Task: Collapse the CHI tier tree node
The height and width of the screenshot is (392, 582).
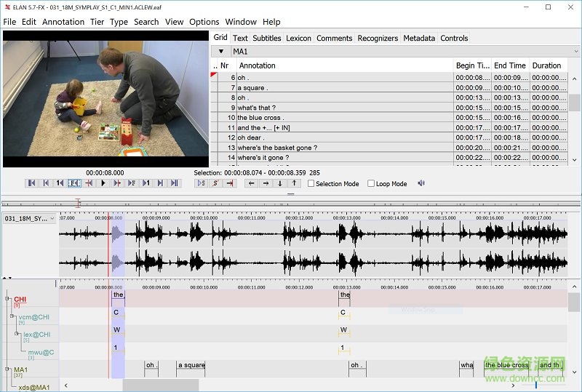Action: click(7, 299)
